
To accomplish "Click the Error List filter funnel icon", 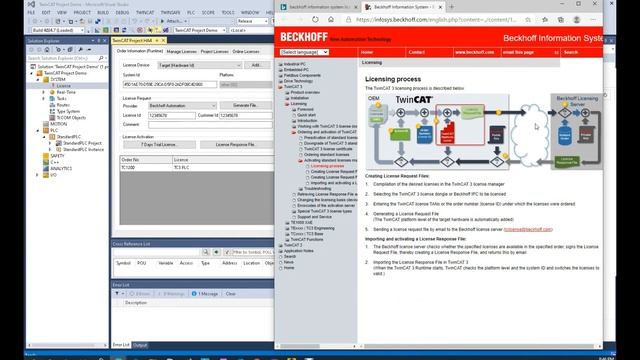I will pyautogui.click(x=117, y=293).
